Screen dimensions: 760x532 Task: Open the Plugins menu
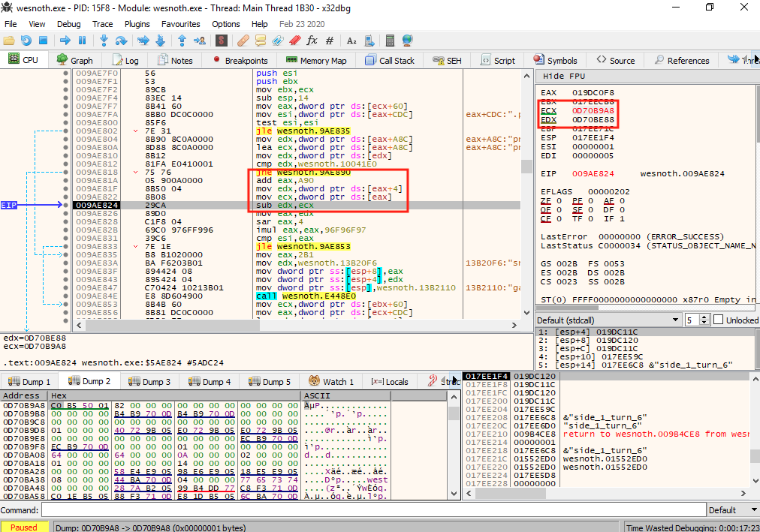click(137, 24)
